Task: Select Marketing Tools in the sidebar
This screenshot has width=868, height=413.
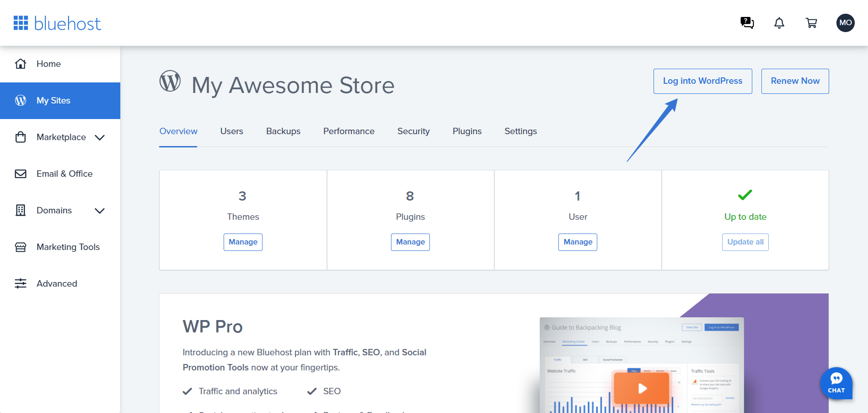Action: (68, 247)
